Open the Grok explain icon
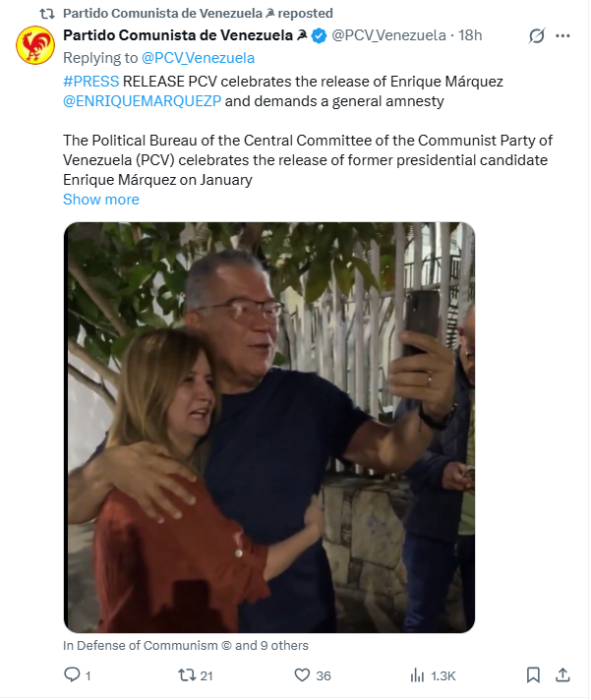The height and width of the screenshot is (700, 591). [x=537, y=36]
